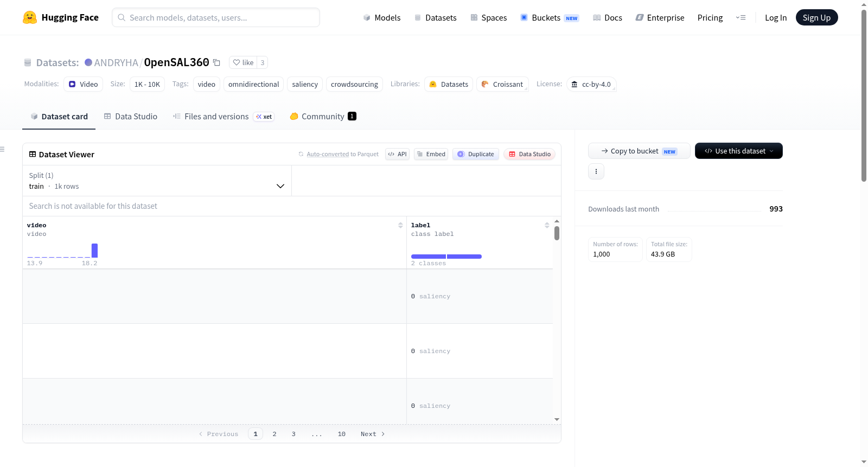Select current page 1 in pagination

pyautogui.click(x=256, y=434)
